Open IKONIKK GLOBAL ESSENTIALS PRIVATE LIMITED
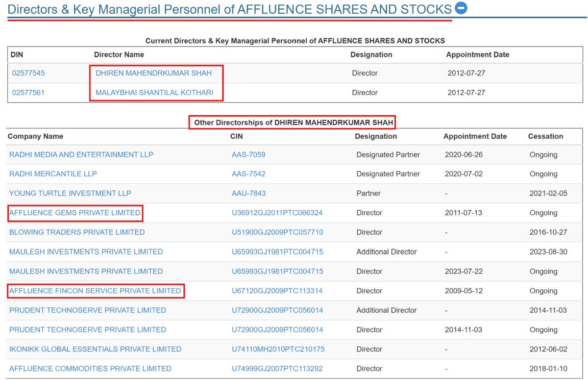Viewport: 588px width, 380px height. point(95,349)
